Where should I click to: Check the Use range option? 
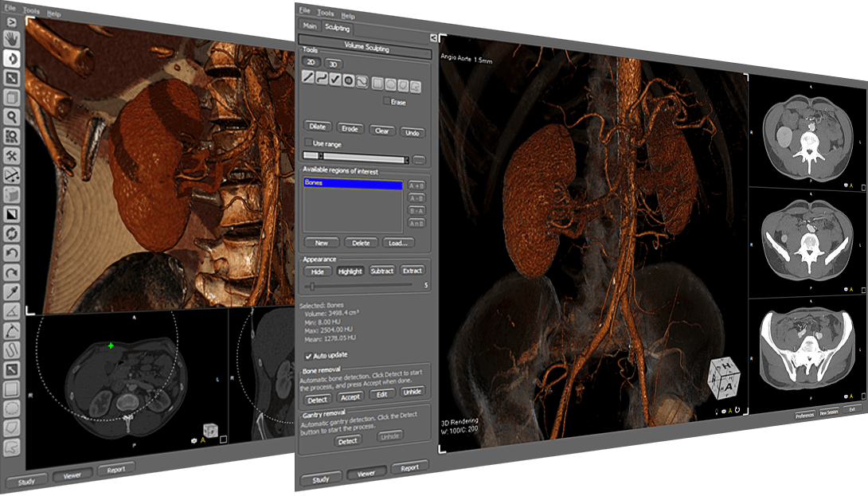(309, 143)
